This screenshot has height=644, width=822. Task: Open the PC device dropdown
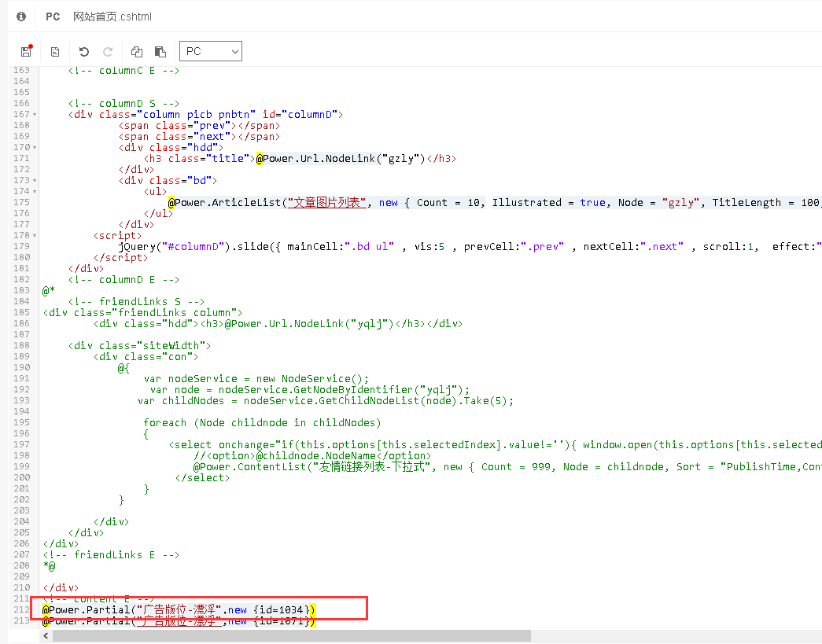211,52
